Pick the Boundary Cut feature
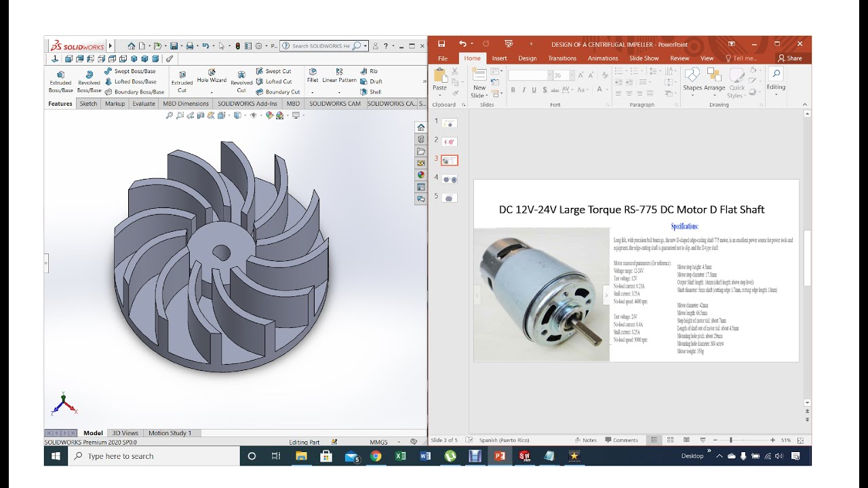Image resolution: width=868 pixels, height=488 pixels. click(278, 91)
